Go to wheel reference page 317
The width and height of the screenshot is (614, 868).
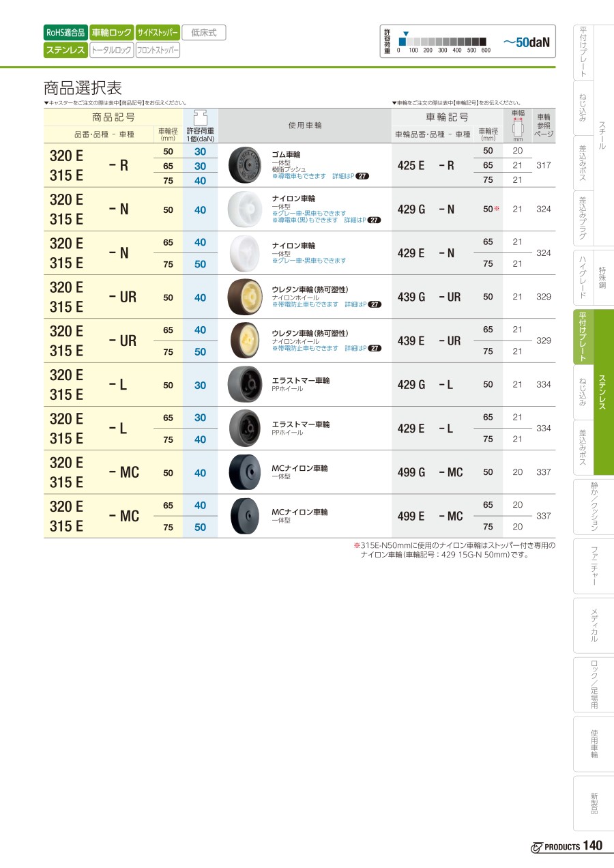pos(543,165)
